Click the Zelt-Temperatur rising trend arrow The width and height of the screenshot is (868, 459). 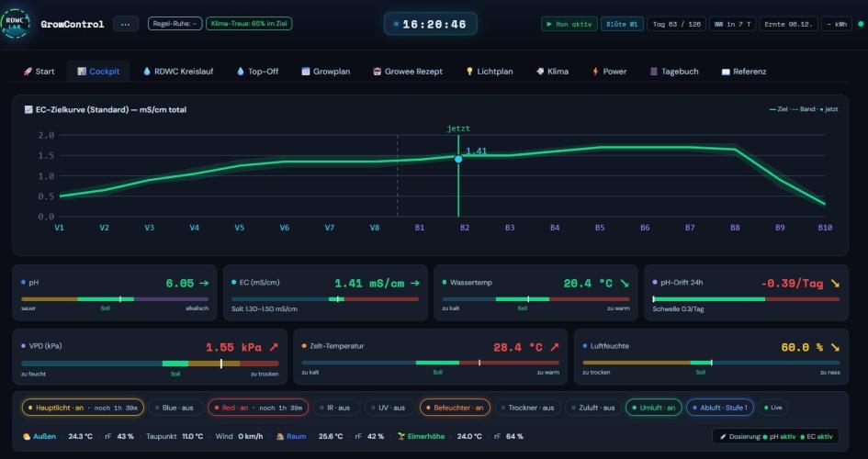point(554,347)
